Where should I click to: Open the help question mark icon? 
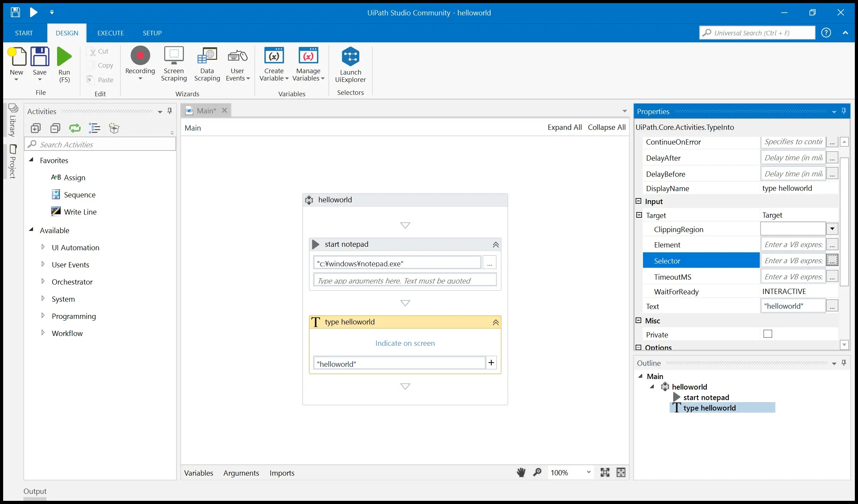pos(826,33)
